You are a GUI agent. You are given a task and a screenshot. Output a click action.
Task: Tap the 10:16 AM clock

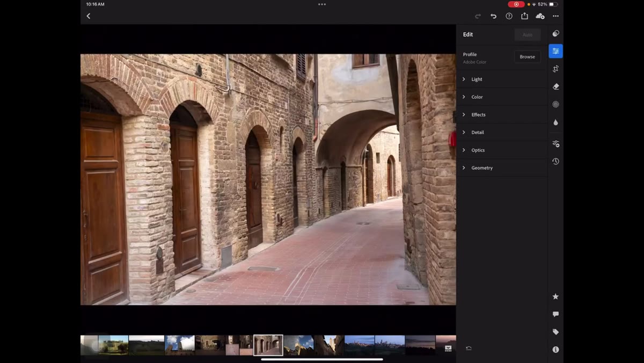[x=96, y=4]
